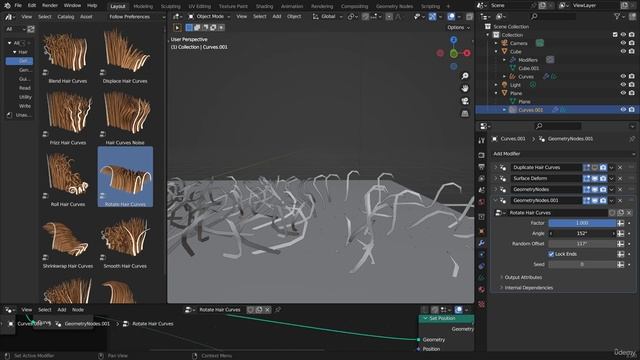Remove the GeometryNodes.001 modifier with X
Viewport: 640px width, 360px height.
(x=620, y=200)
